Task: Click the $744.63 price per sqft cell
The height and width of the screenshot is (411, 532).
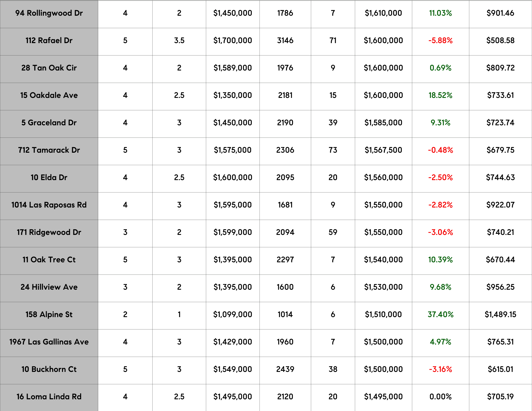Action: (500, 178)
